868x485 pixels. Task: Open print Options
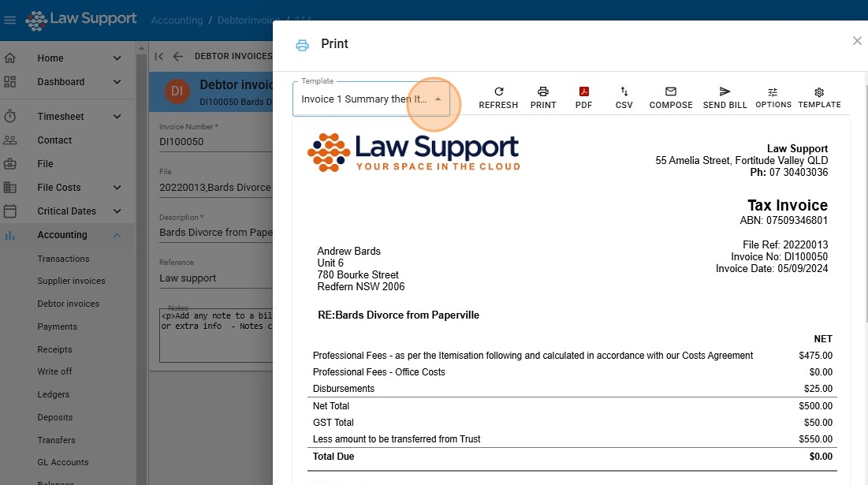(x=773, y=98)
